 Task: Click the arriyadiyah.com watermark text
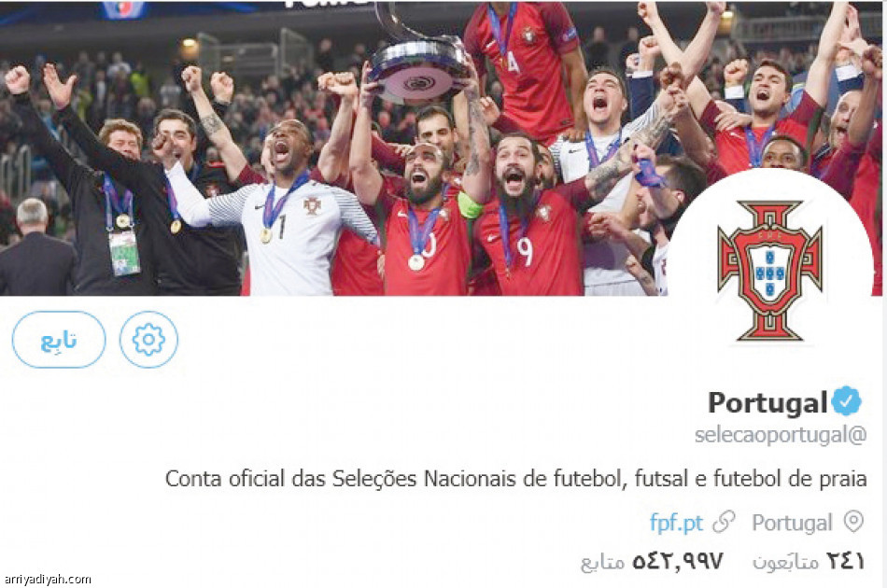47,579
